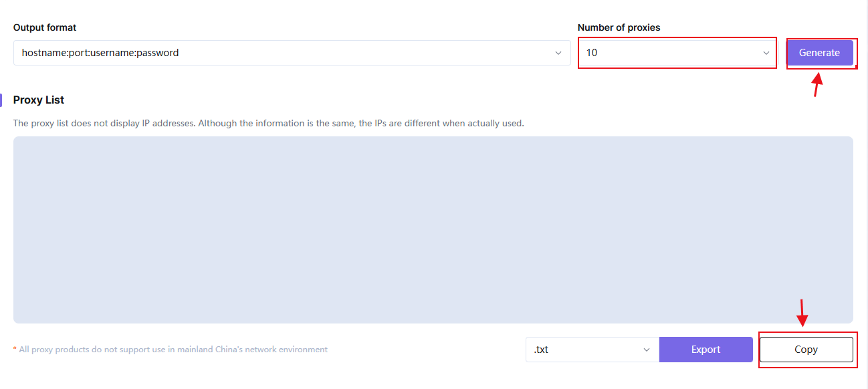Open the Output format dropdown
868x389 pixels.
point(292,53)
